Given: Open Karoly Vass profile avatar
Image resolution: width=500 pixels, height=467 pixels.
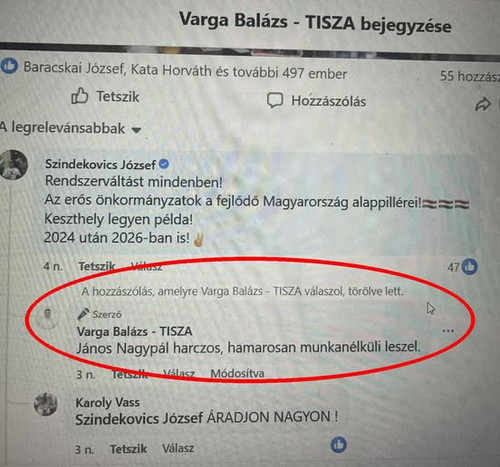Looking at the screenshot, I should (46, 404).
